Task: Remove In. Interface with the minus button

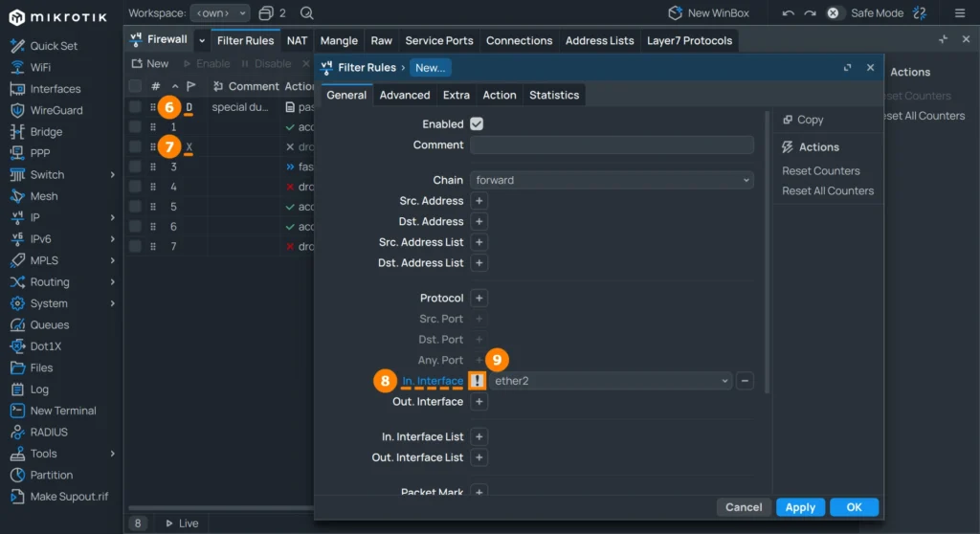Action: coord(745,380)
